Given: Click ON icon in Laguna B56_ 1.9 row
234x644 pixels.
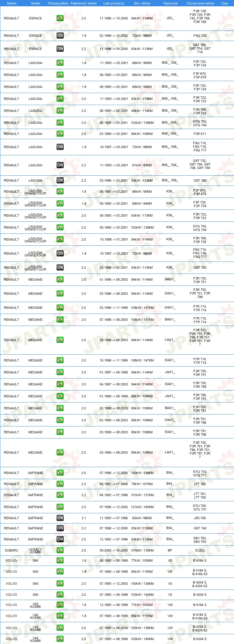Looking at the screenshot, I should [60, 147].
